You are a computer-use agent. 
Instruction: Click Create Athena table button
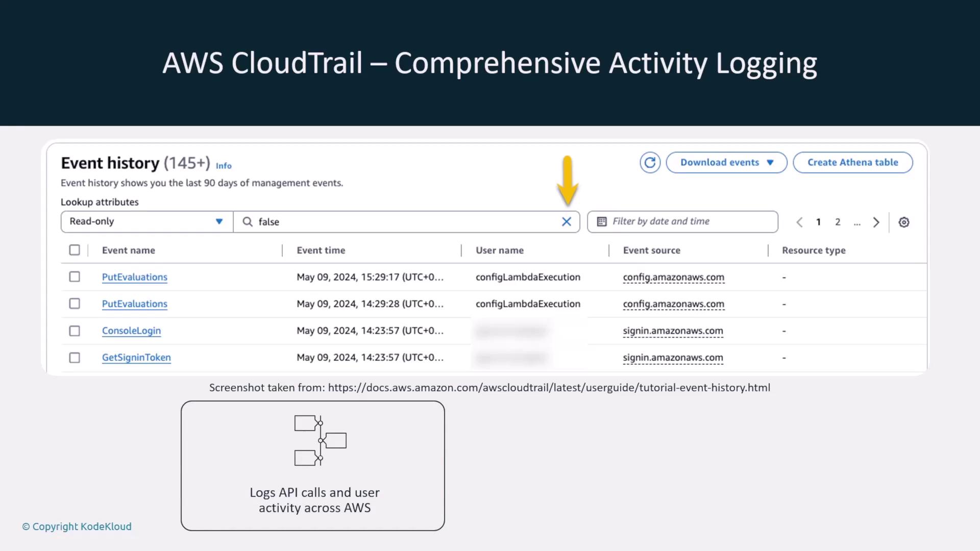pos(852,163)
